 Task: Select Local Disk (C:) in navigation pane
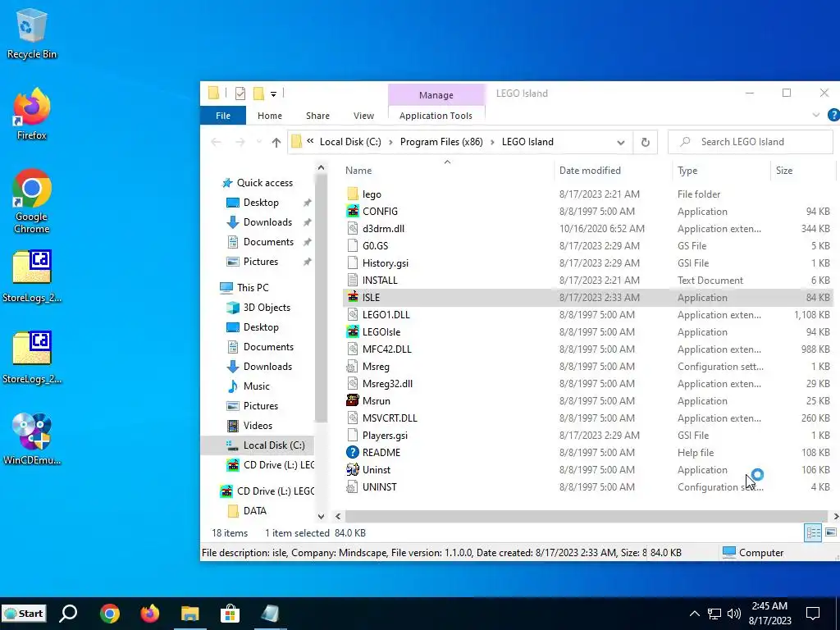258,445
